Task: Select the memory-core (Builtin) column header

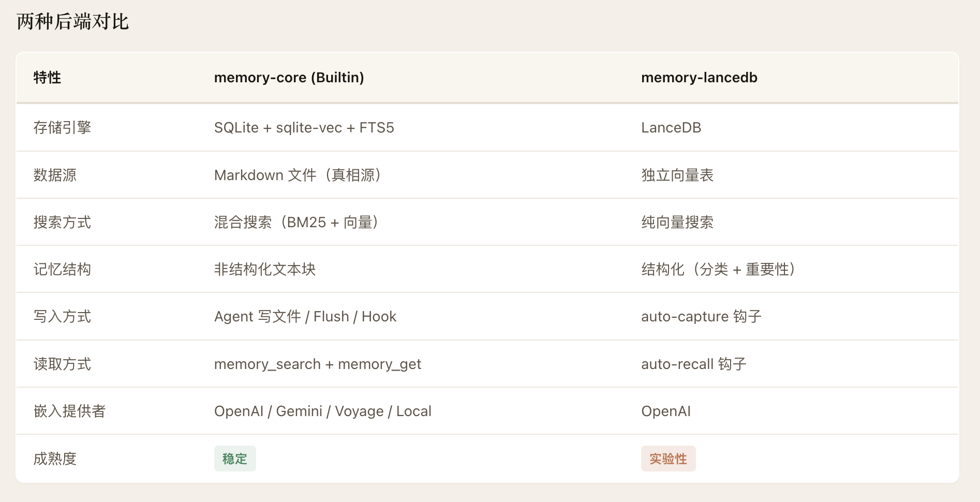Action: point(289,78)
